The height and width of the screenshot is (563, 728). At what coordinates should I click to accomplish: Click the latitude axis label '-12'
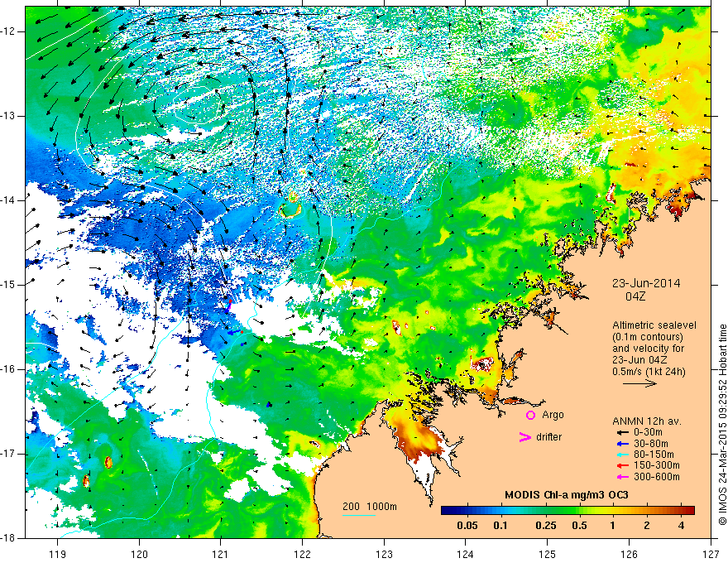[8, 31]
